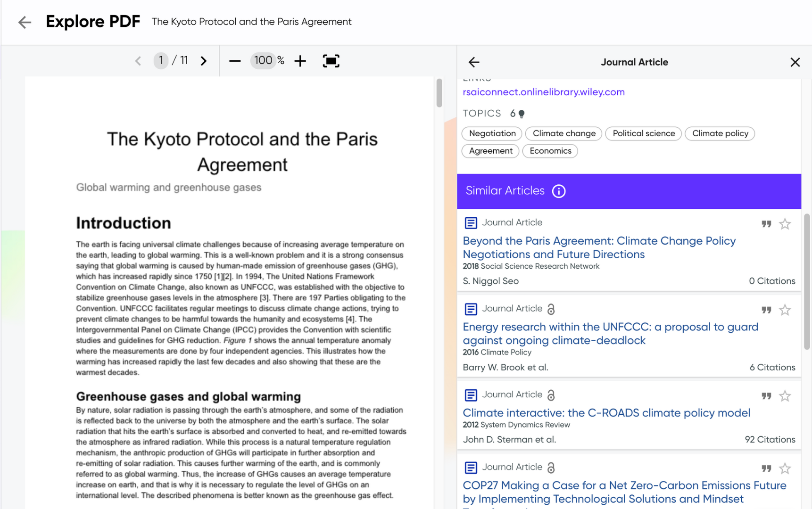Star the Energy research within UNFCCC article

pos(785,310)
